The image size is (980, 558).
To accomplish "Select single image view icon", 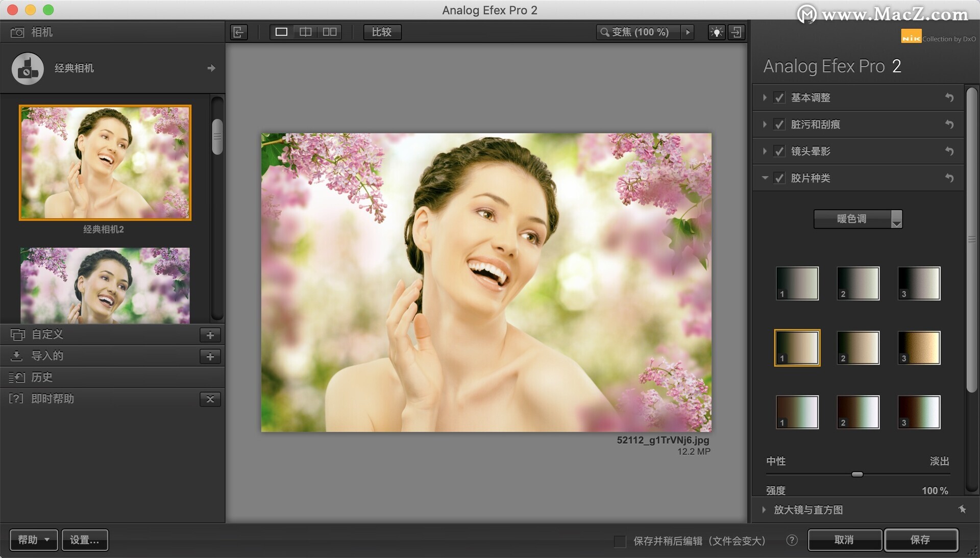I will click(x=281, y=32).
